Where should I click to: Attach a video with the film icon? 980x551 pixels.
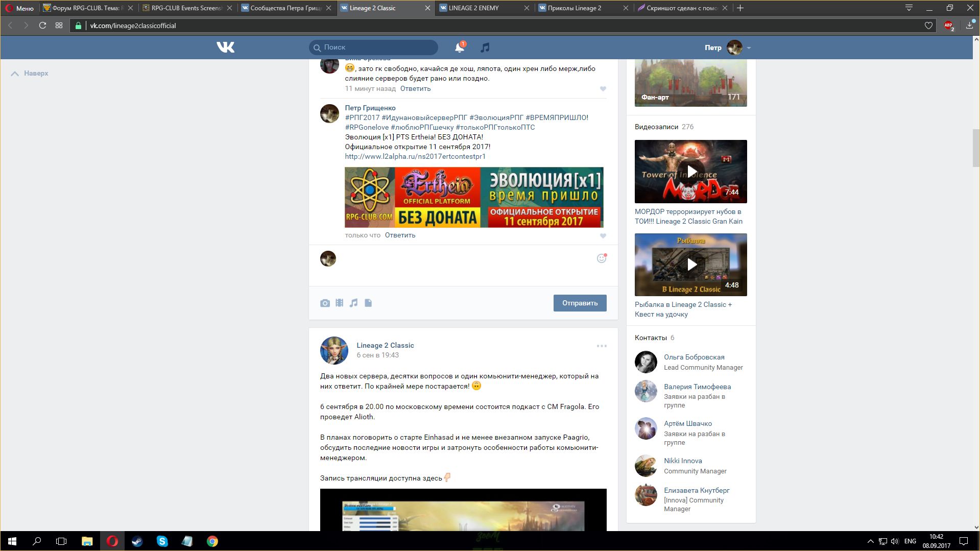(340, 303)
